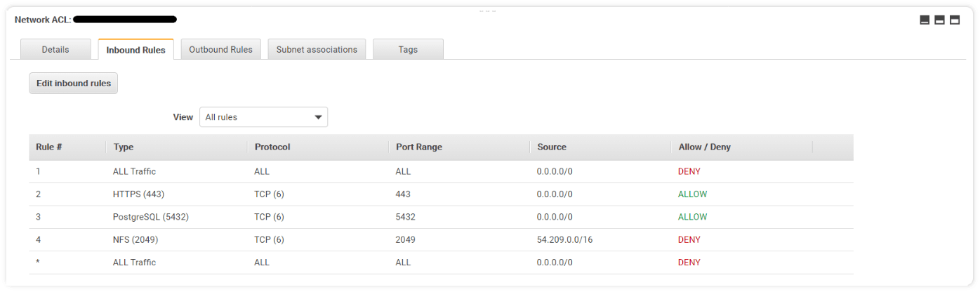The image size is (980, 292).
Task: Collapse the details pane to bottom icon
Action: (925, 20)
